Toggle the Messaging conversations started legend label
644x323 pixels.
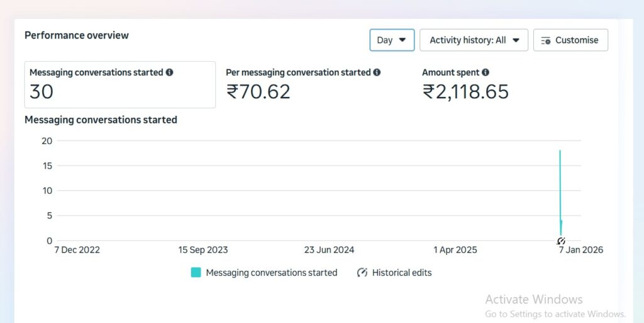pos(272,273)
